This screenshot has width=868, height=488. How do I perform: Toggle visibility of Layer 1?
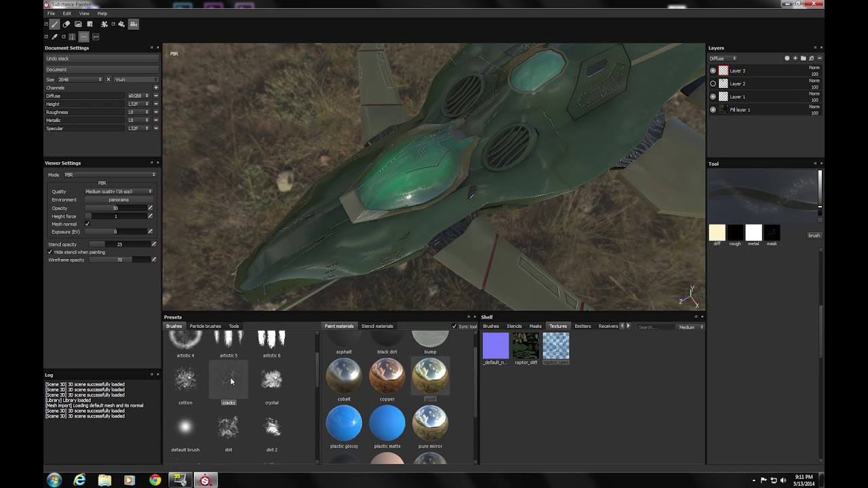coord(713,96)
